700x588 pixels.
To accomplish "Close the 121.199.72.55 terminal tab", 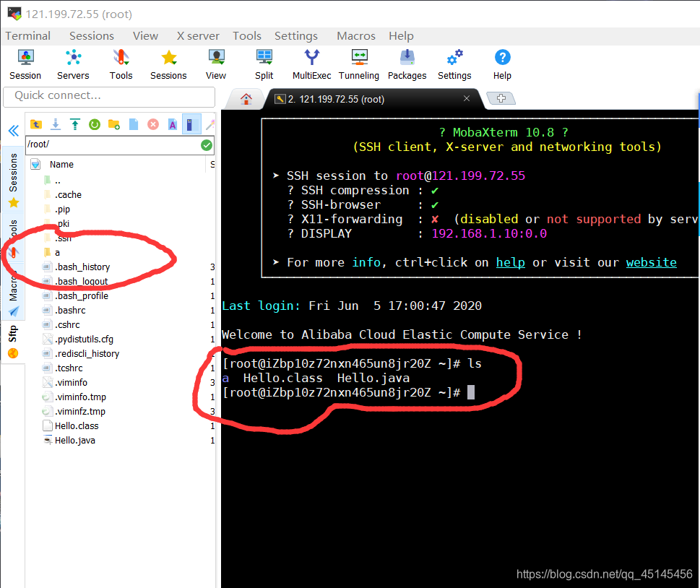I will coord(467,98).
